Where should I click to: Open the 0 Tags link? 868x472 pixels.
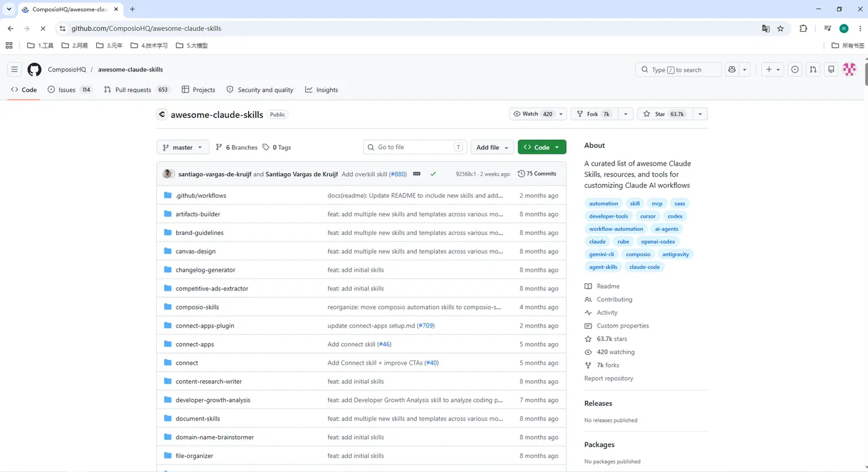pos(277,148)
